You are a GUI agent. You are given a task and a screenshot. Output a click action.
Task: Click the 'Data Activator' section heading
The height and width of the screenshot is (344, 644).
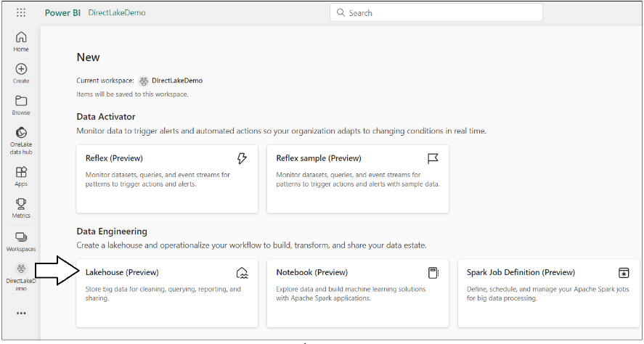[x=106, y=117]
